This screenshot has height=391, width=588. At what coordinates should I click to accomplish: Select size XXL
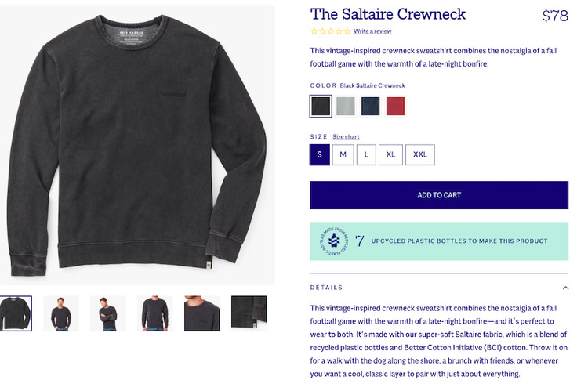pos(420,154)
